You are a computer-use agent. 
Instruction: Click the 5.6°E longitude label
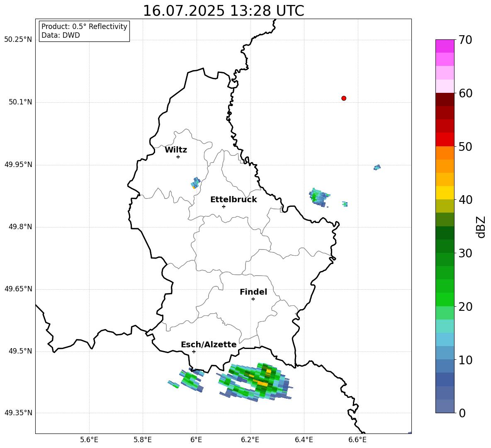click(x=89, y=440)
